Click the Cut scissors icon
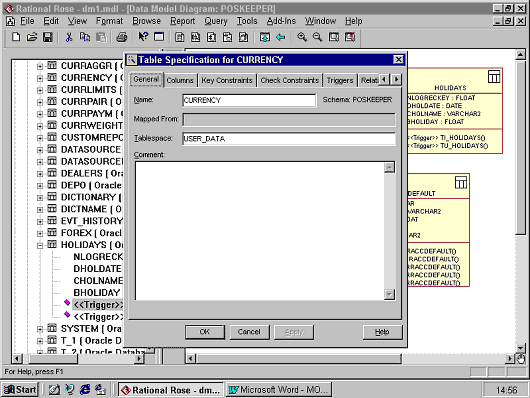 (69, 37)
